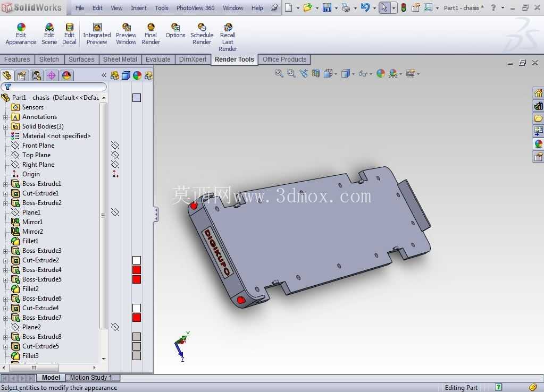Expand the Solid Bodies(3) folder
The width and height of the screenshot is (544, 392).
[5, 127]
